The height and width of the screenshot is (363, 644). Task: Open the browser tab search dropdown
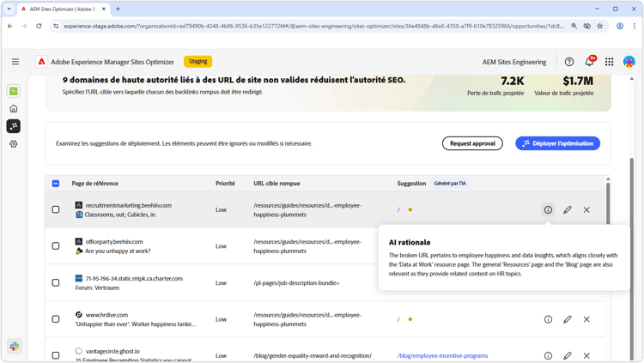pyautogui.click(x=9, y=9)
